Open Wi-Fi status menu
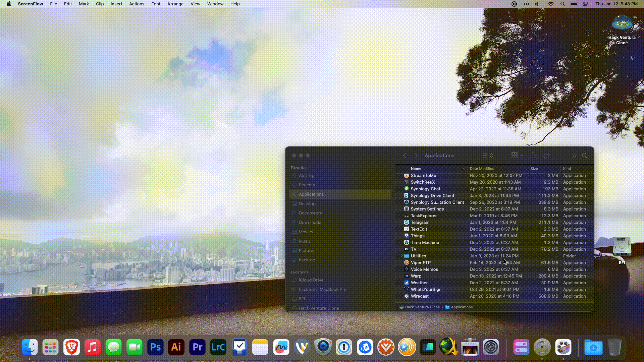The width and height of the screenshot is (644, 362). pyautogui.click(x=551, y=4)
